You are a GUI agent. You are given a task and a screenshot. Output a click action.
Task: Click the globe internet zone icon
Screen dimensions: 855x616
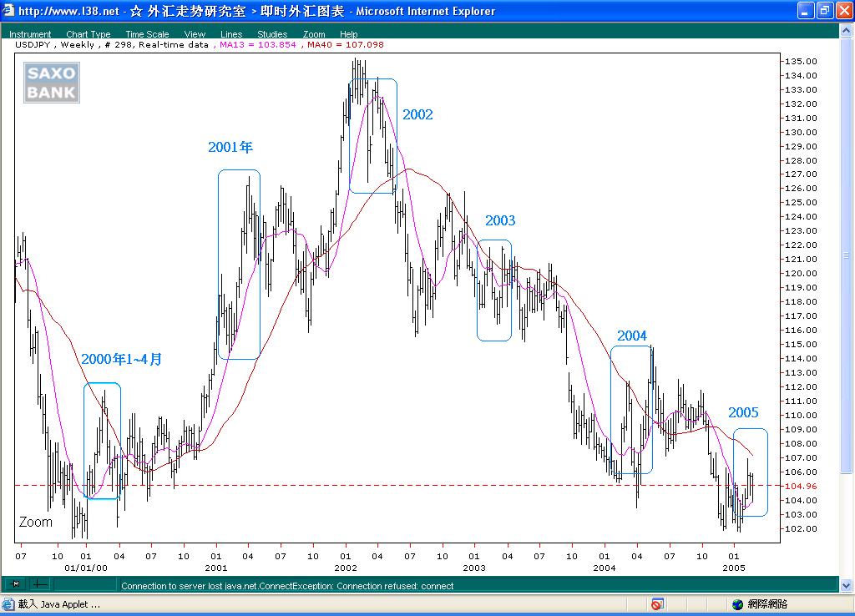[x=737, y=603]
